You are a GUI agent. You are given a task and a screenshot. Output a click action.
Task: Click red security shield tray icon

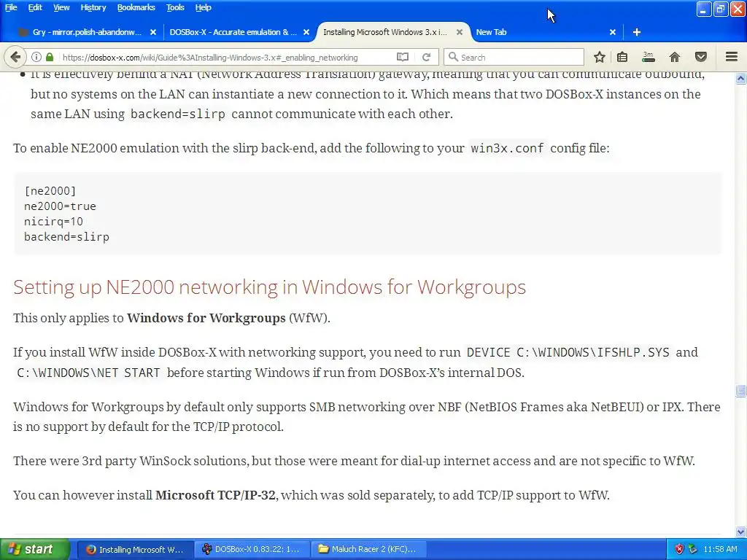click(679, 549)
